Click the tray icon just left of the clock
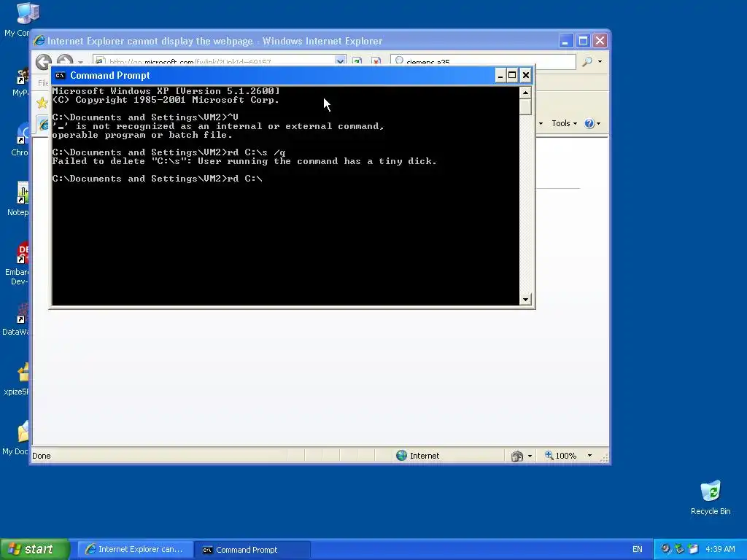747x560 pixels. tap(693, 549)
